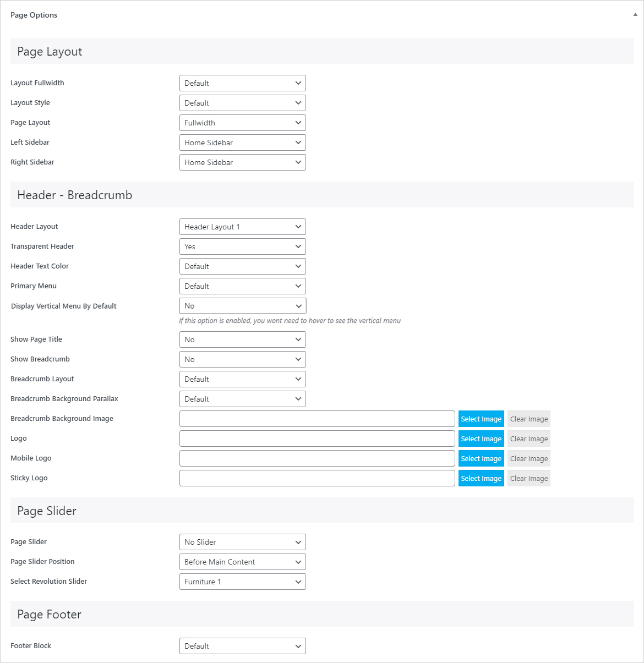644x663 pixels.
Task: Expand the Header Layout dropdown
Action: [x=242, y=227]
